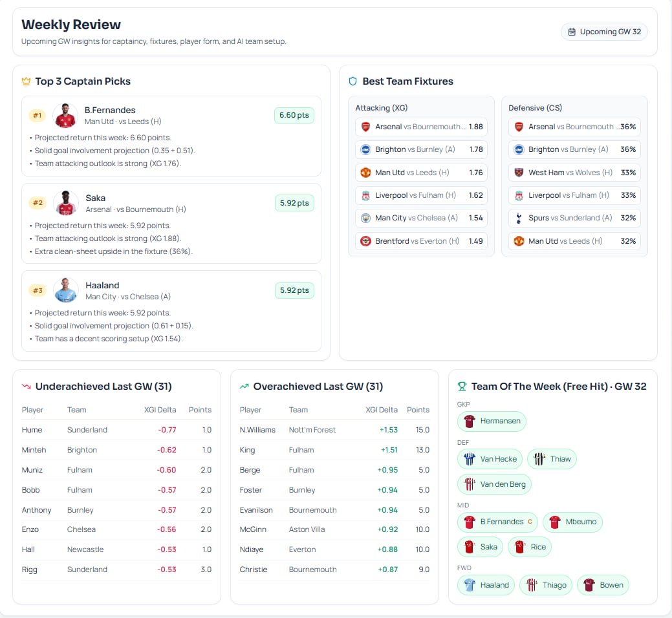Click the calendar icon beside Upcoming GW 32

pos(572,32)
